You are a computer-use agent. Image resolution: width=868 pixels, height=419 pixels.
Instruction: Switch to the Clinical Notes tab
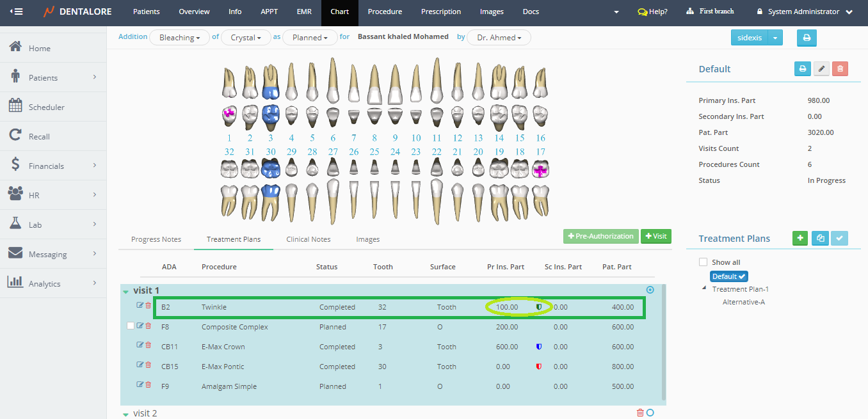[x=308, y=239]
